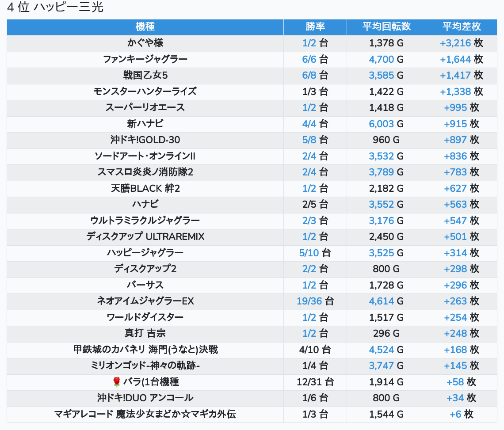Click the 4 位 ハッピー三光 heading

tap(55, 7)
